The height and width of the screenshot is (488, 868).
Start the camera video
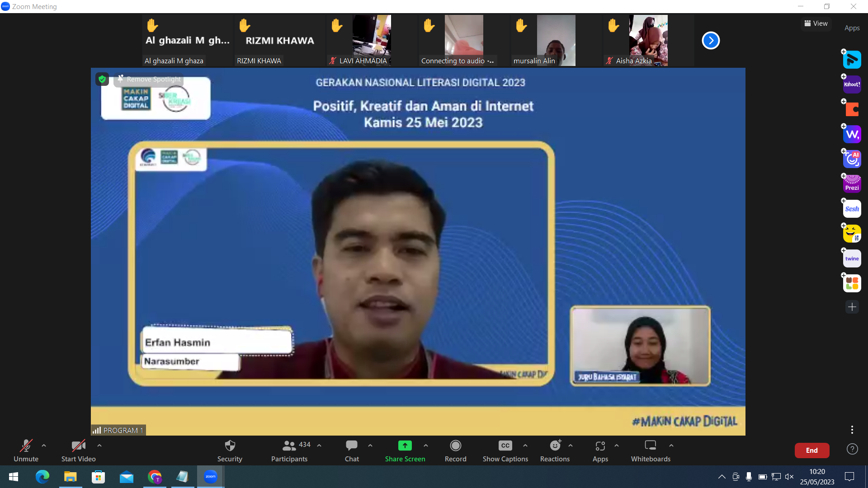coord(78,450)
